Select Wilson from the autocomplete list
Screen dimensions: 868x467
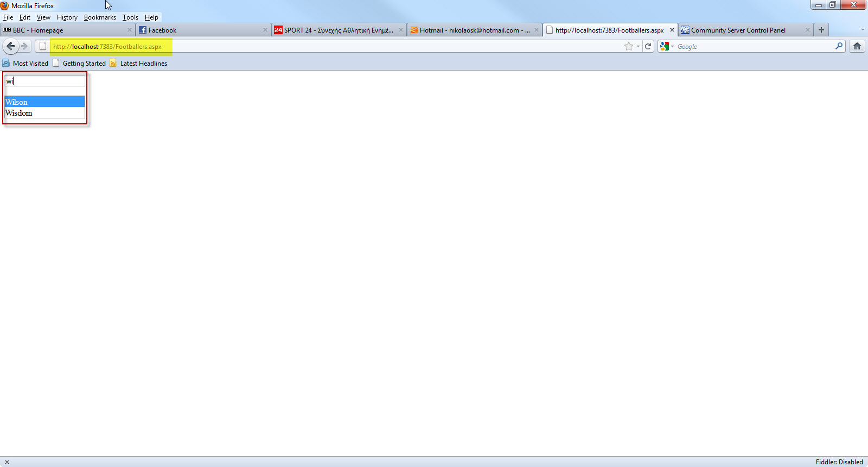[44, 102]
